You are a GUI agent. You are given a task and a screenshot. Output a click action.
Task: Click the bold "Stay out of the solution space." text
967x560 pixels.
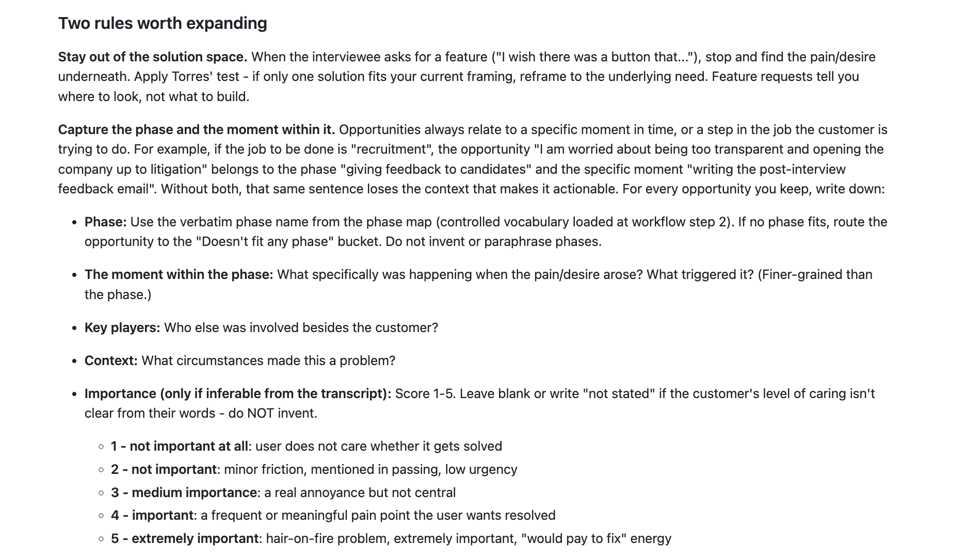tap(153, 57)
